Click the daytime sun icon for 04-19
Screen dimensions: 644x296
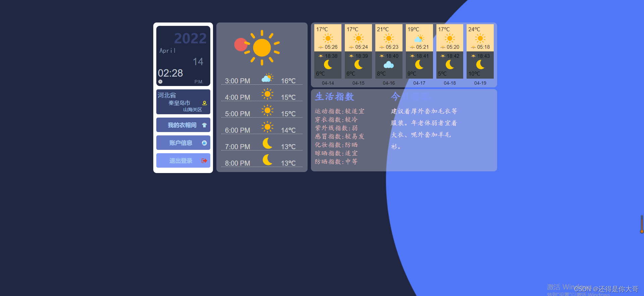click(480, 38)
